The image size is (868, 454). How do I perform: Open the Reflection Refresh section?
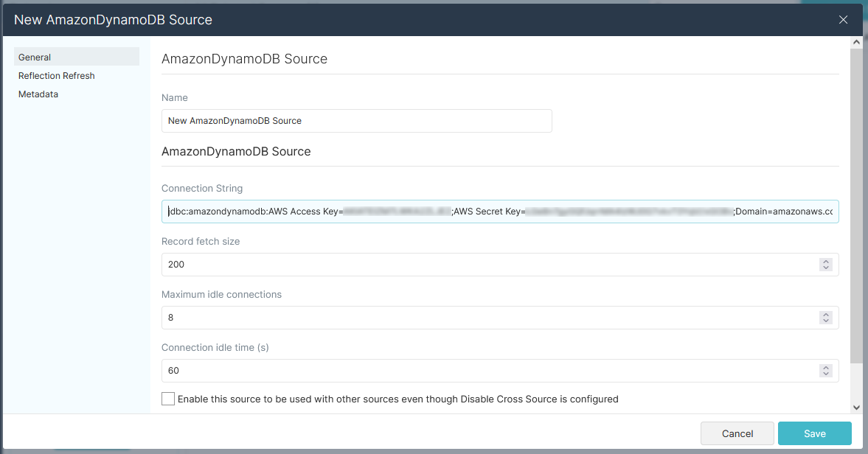pyautogui.click(x=57, y=76)
